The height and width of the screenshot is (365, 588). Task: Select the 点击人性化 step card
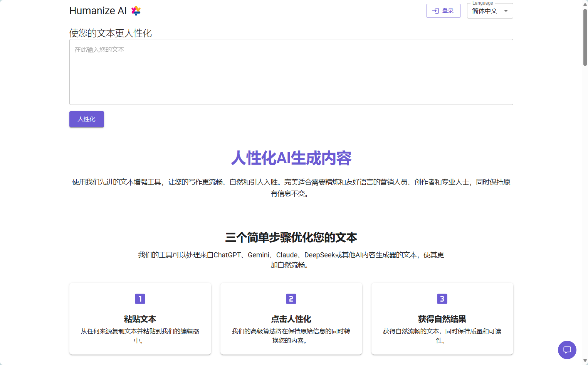coord(291,319)
